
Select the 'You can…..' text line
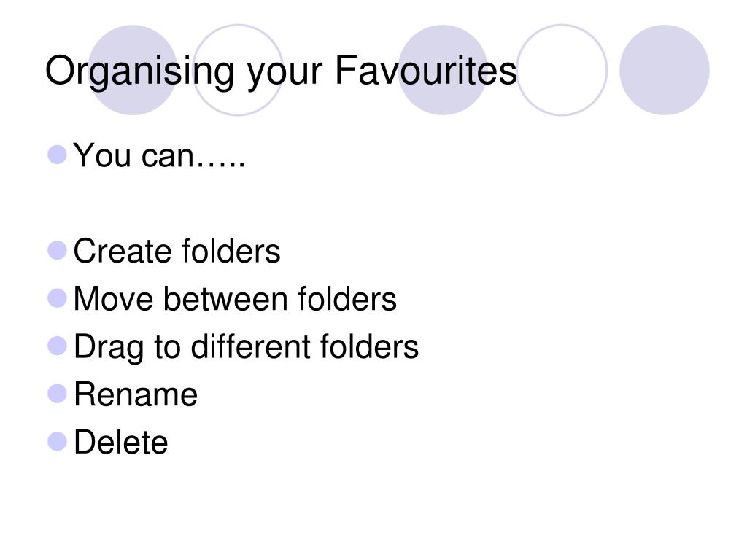[159, 156]
